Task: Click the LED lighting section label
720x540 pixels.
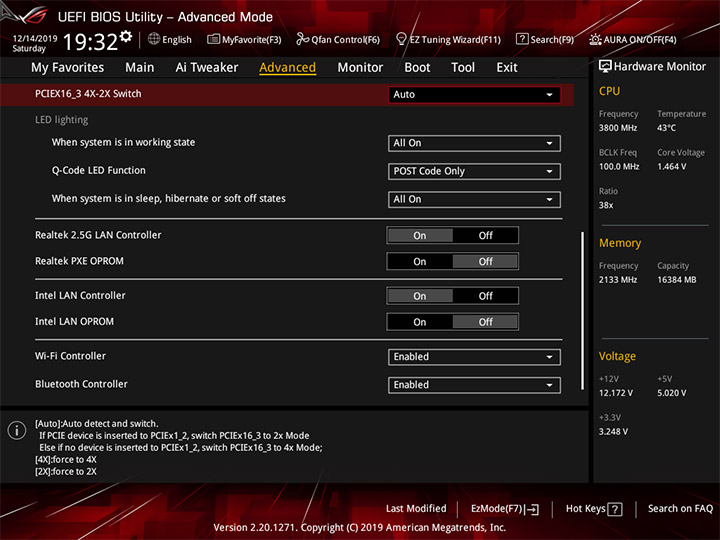Action: click(x=62, y=120)
